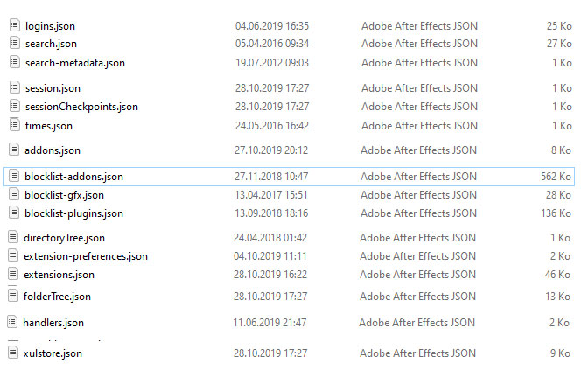Screen dimensions: 588x370
Task: Select the extensions.json file name
Action: (x=59, y=275)
